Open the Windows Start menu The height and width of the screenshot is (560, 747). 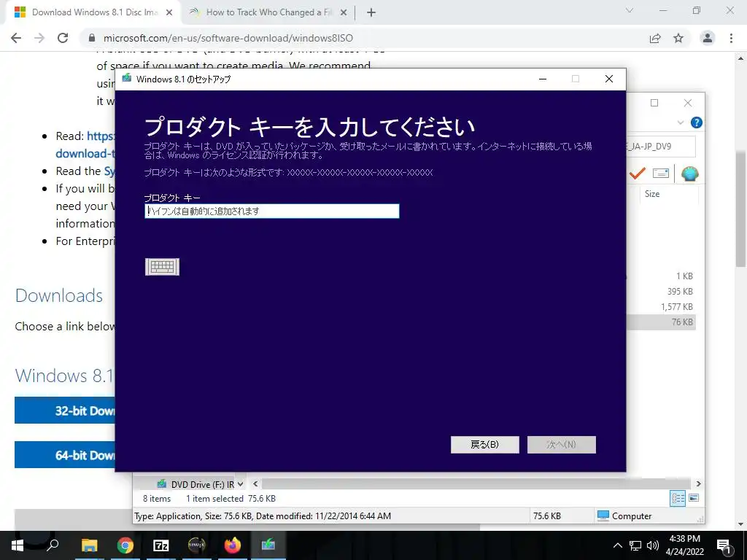18,545
